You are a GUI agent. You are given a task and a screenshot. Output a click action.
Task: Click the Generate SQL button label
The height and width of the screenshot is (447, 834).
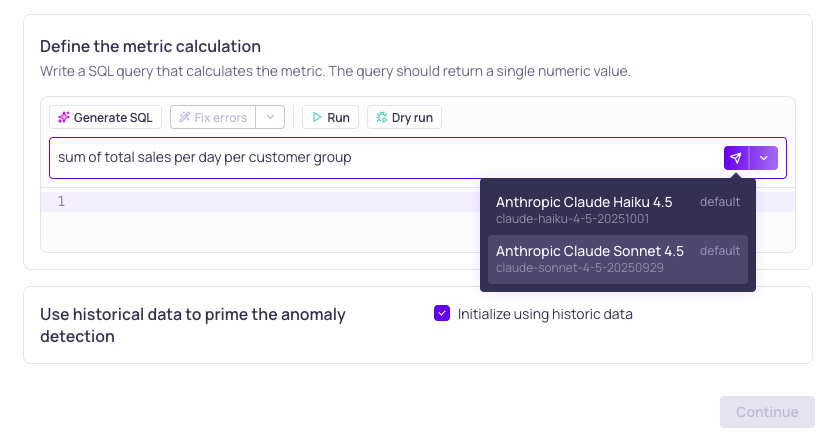pos(113,118)
